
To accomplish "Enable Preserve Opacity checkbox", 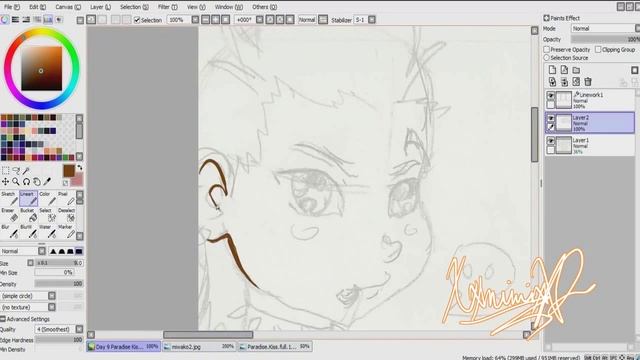I will click(x=547, y=49).
